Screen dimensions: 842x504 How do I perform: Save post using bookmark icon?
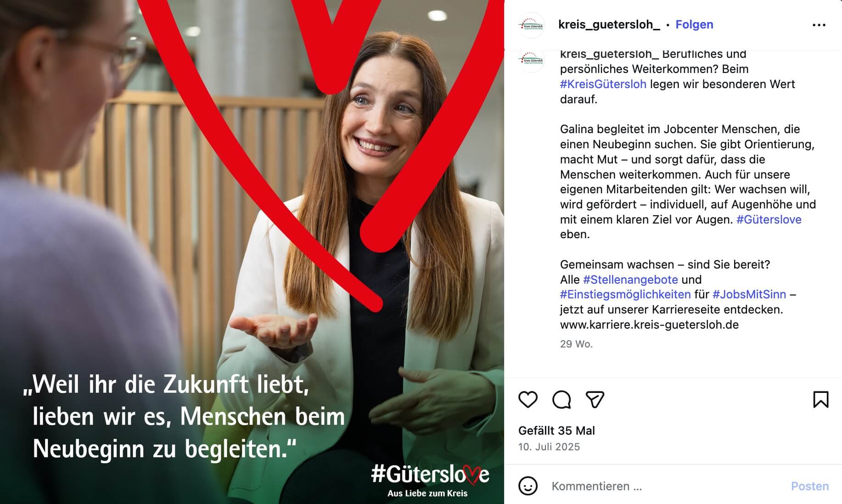tap(820, 399)
